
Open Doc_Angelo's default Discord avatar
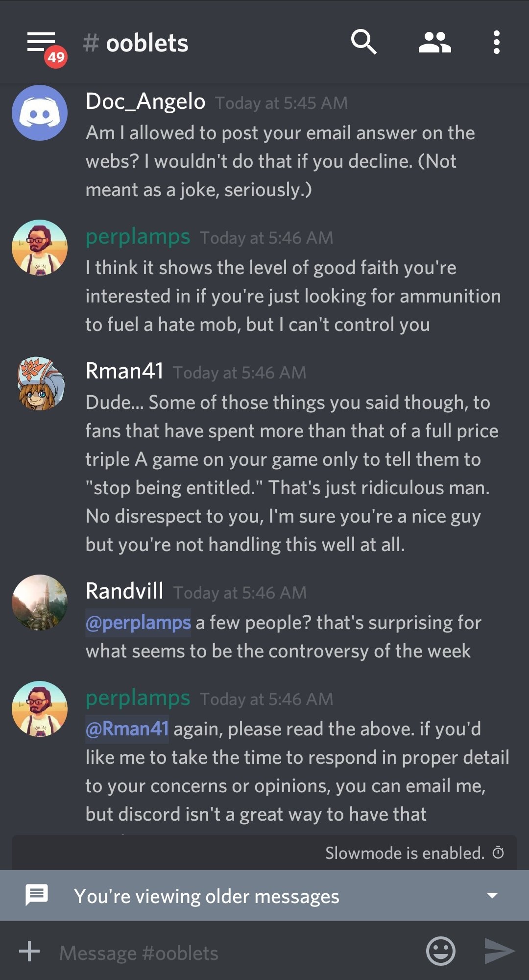(40, 113)
